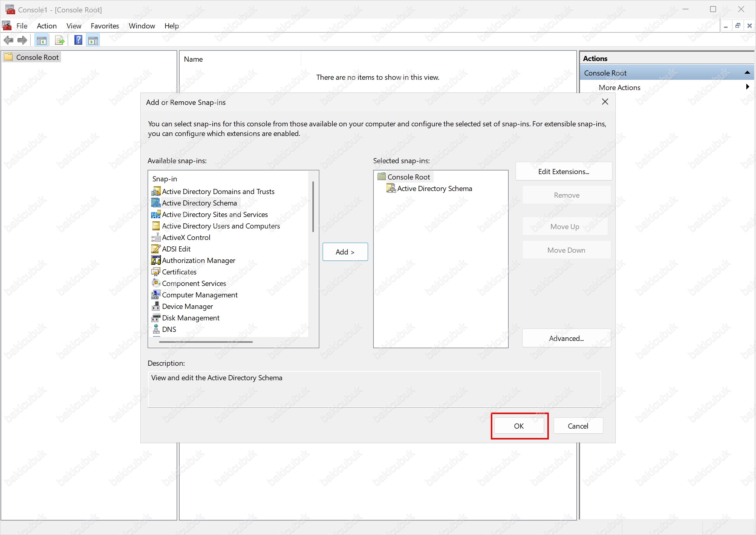
Task: Click the ADSI Edit icon
Action: [x=156, y=249]
